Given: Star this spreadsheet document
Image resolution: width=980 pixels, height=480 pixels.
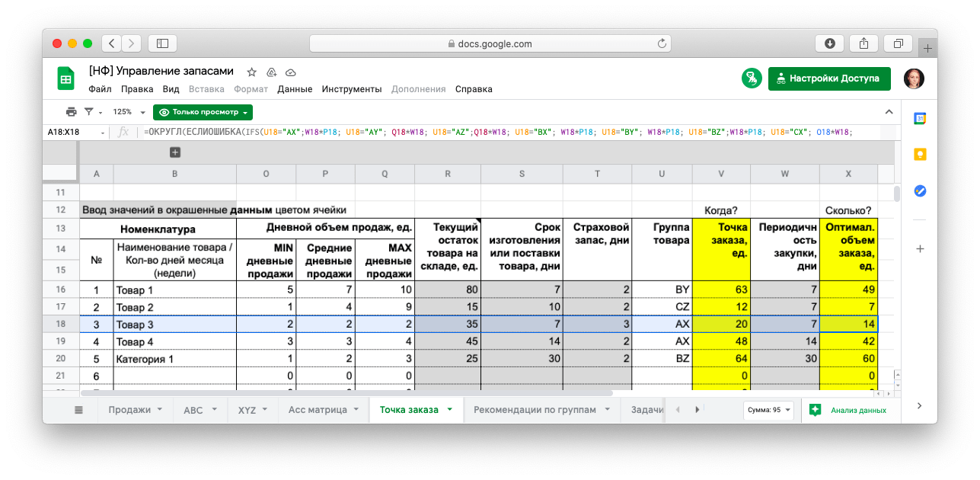Looking at the screenshot, I should [251, 72].
